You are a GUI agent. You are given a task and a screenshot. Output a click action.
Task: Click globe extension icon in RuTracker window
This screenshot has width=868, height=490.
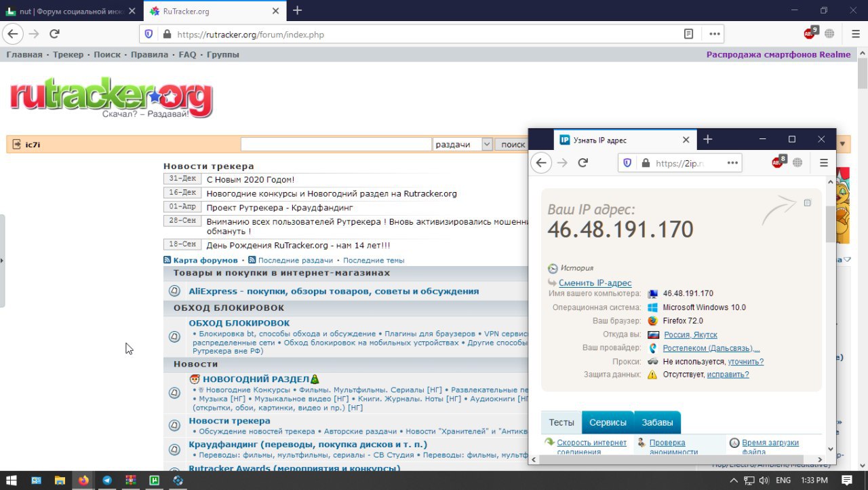pyautogui.click(x=829, y=34)
